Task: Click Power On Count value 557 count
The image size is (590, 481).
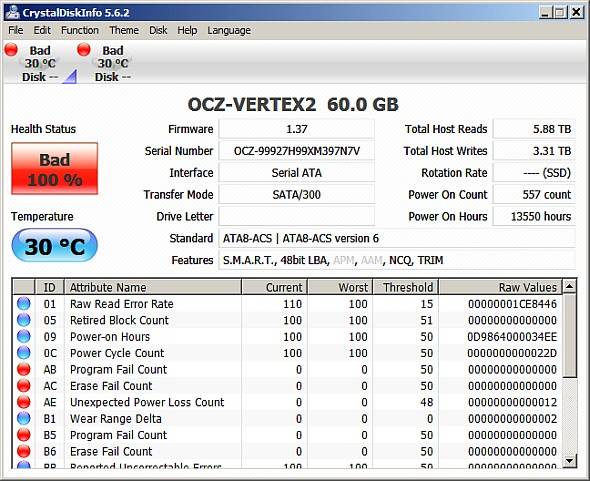Action: point(534,195)
